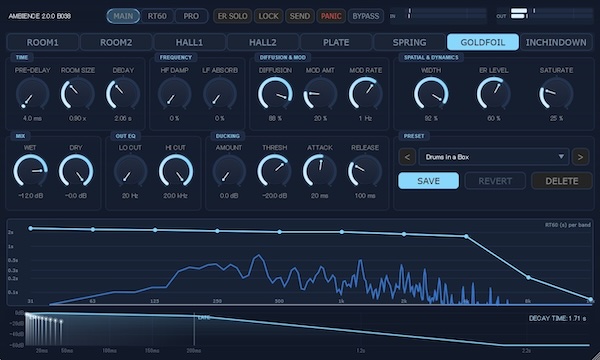The width and height of the screenshot is (600, 360).
Task: Select the HALL2 reverb algorithm
Action: [262, 42]
